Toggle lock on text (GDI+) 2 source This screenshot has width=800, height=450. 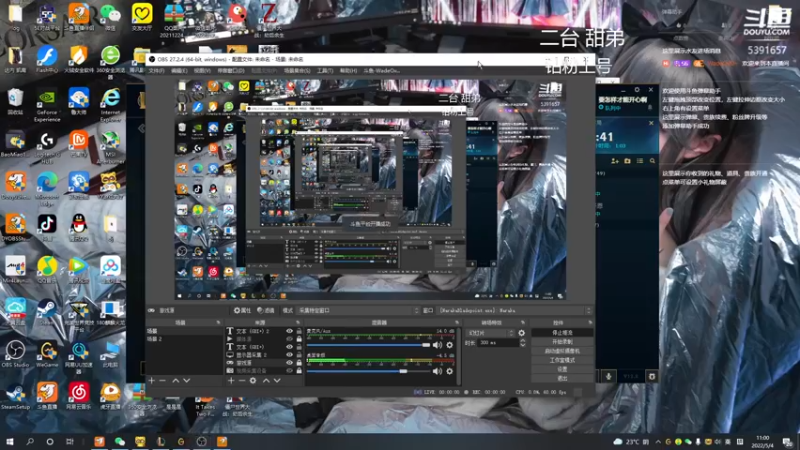pos(299,331)
